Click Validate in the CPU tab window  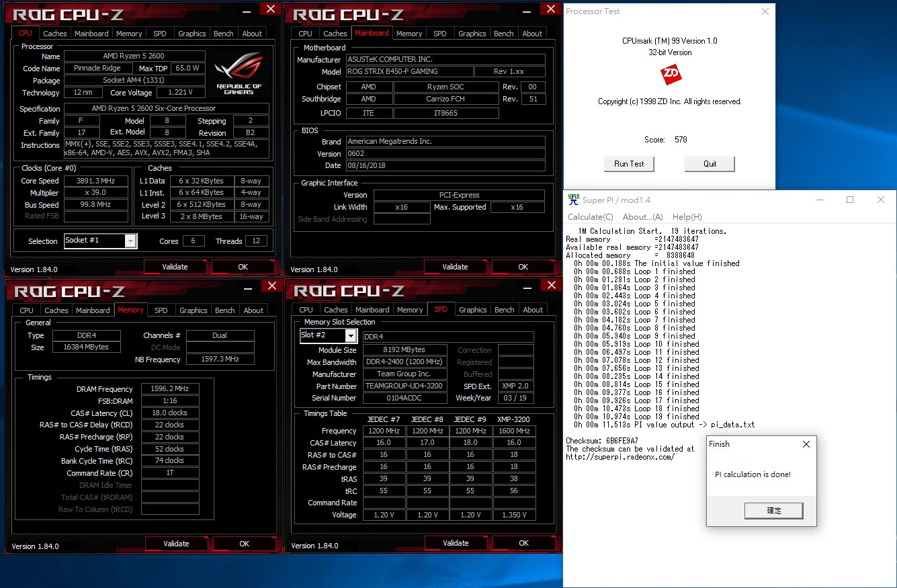175,267
